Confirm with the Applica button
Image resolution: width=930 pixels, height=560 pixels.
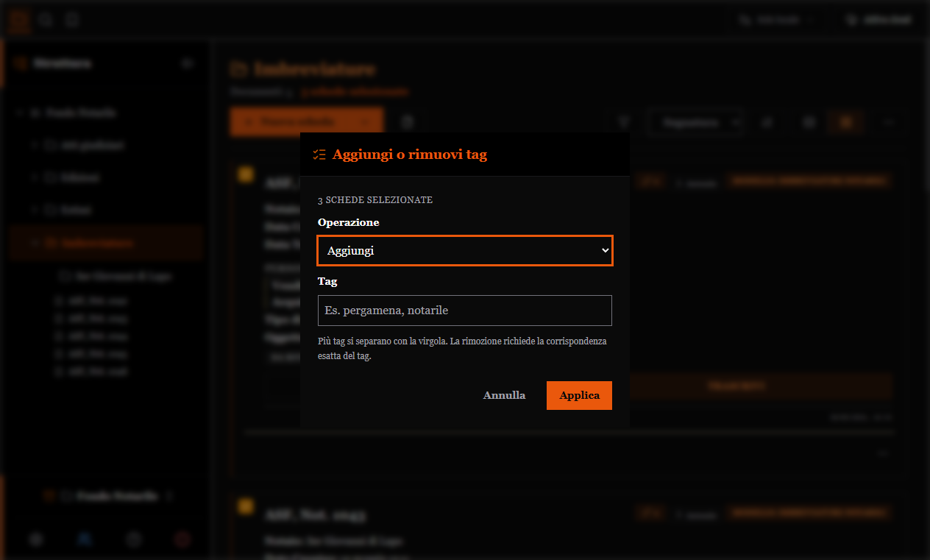click(x=579, y=395)
